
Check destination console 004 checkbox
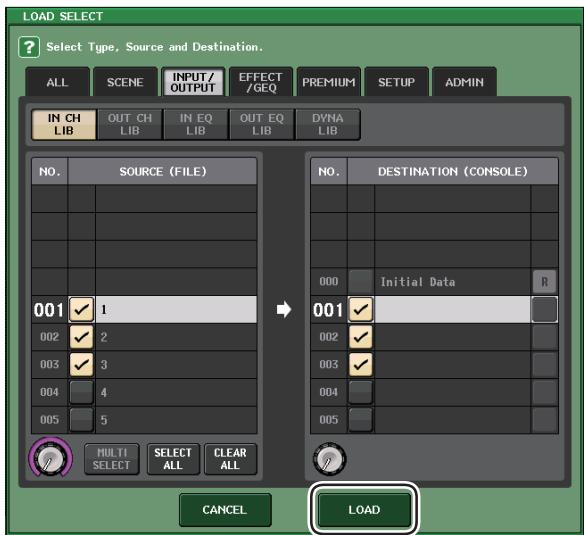(x=361, y=392)
